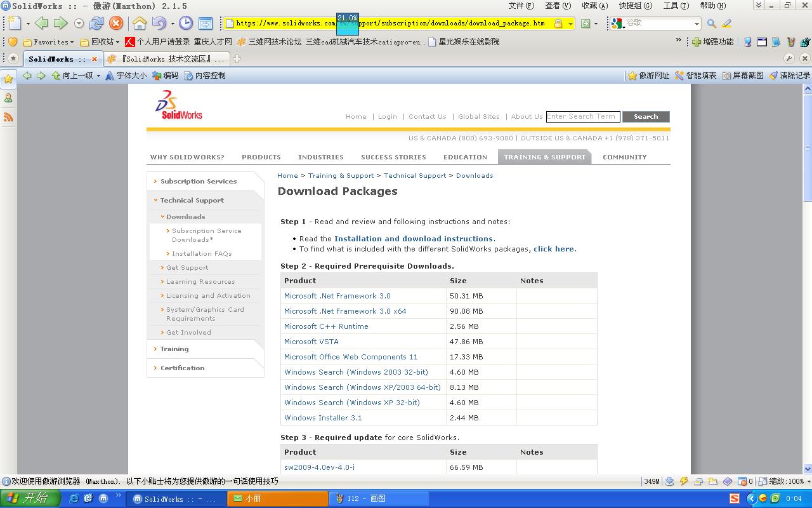Click the Search button on SolidWorks page

646,117
